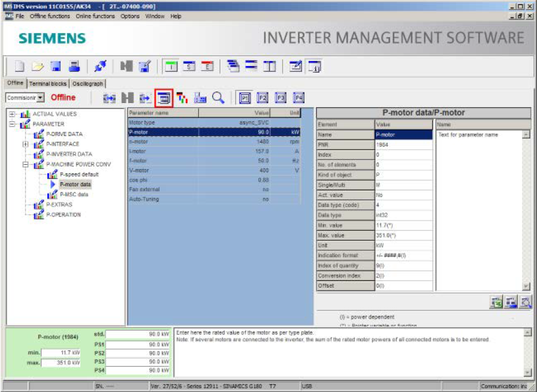
Task: Open the Offline functions menu
Action: (x=50, y=16)
